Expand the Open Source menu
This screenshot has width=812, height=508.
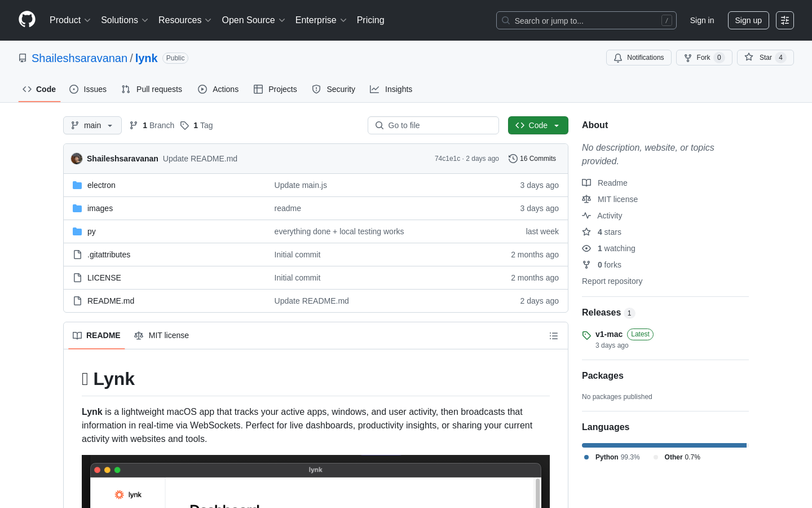(x=253, y=20)
